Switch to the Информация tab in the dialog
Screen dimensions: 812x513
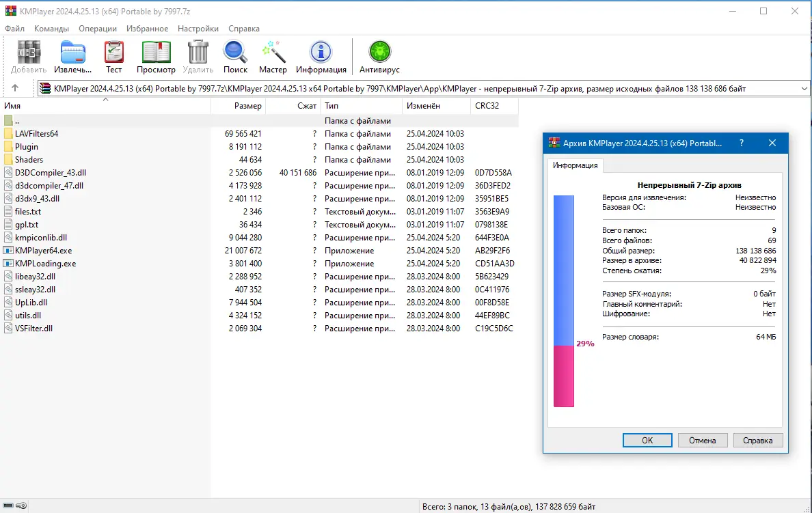573,165
